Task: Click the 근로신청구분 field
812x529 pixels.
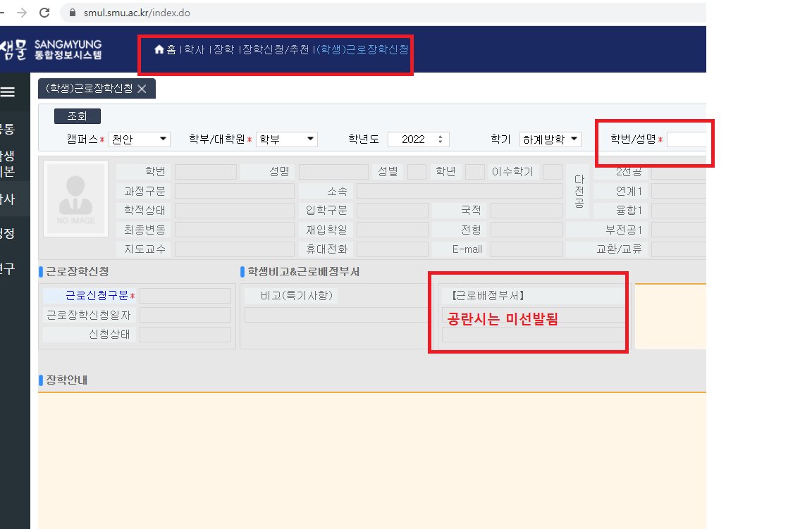Action: click(185, 296)
